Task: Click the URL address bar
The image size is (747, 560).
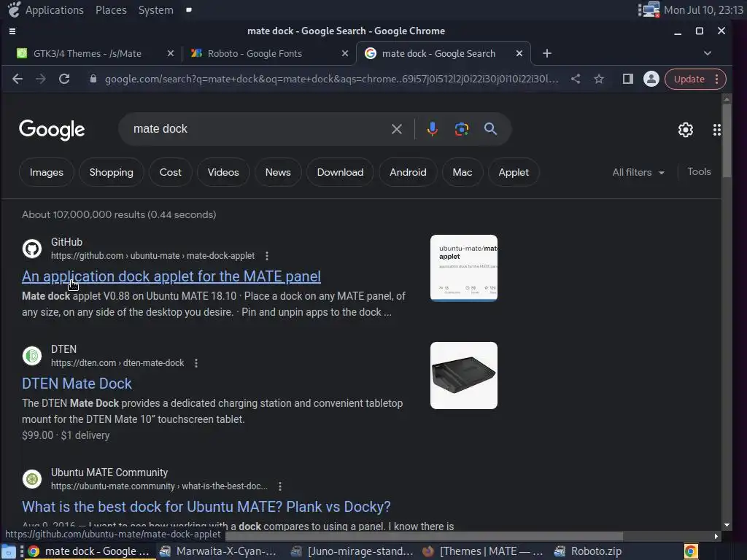Action: click(x=331, y=79)
